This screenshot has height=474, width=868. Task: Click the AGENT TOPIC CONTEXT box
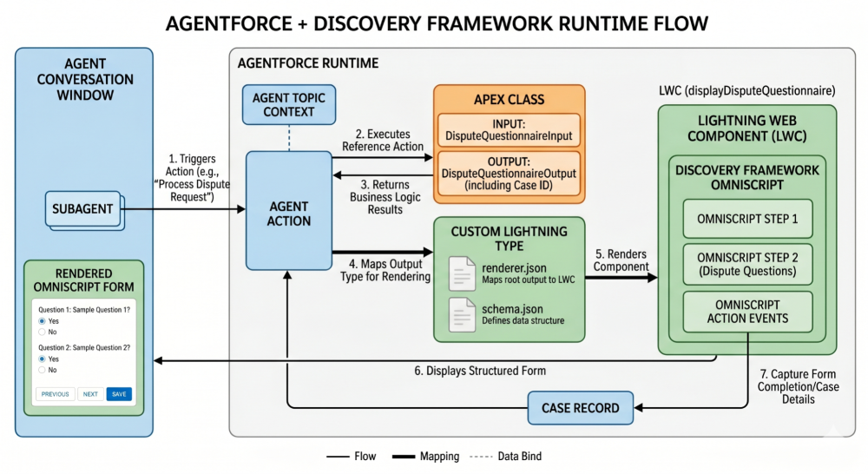pyautogui.click(x=289, y=105)
